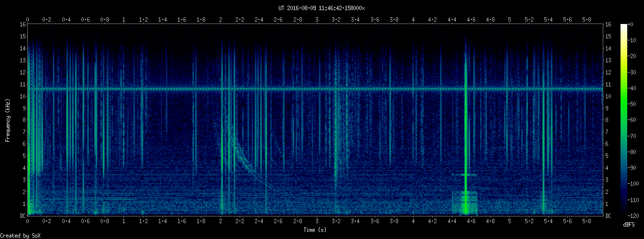
Task: Click '8' on the left frequency axis
Action: coord(24,120)
